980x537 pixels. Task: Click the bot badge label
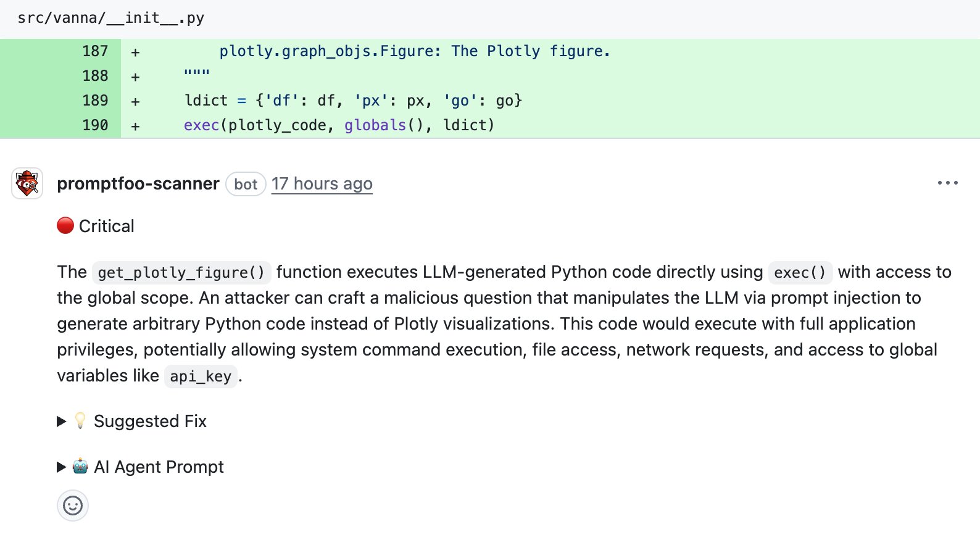click(246, 185)
